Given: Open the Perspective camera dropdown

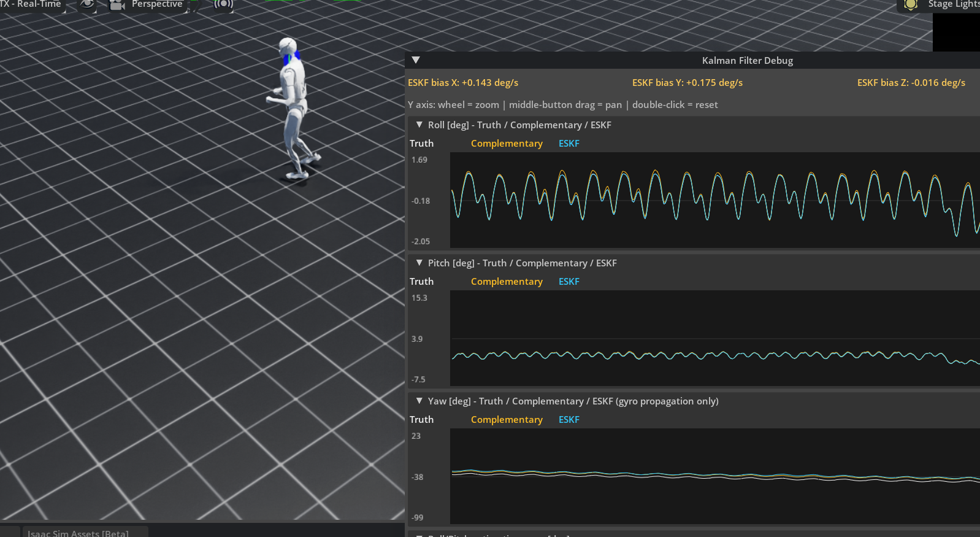Looking at the screenshot, I should [157, 5].
